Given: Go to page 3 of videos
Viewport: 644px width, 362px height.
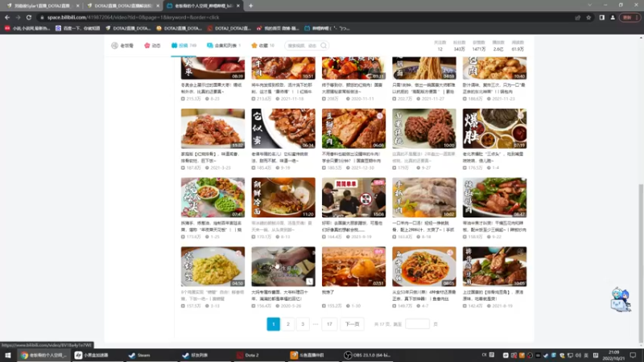Looking at the screenshot, I should coord(303,324).
